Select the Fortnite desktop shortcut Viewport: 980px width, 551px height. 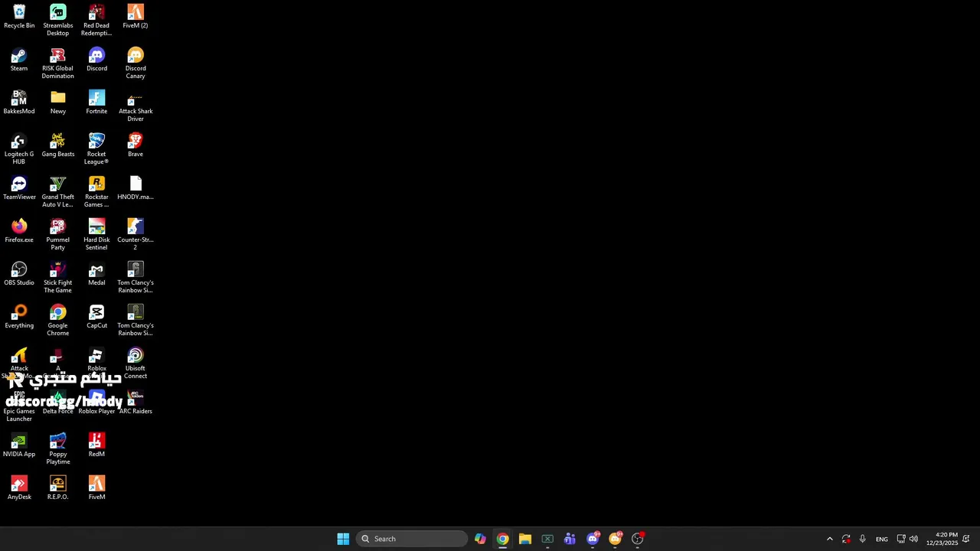tap(96, 103)
